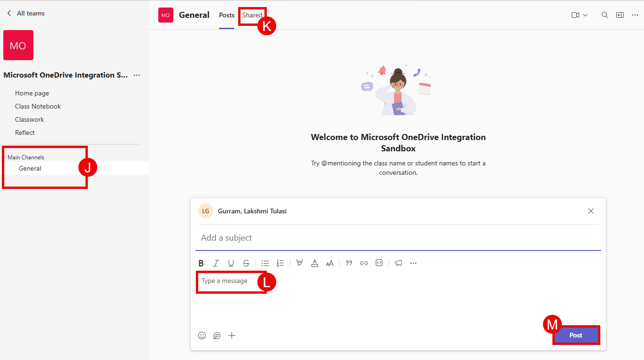
Task: Click the Add a subject field
Action: pos(397,238)
